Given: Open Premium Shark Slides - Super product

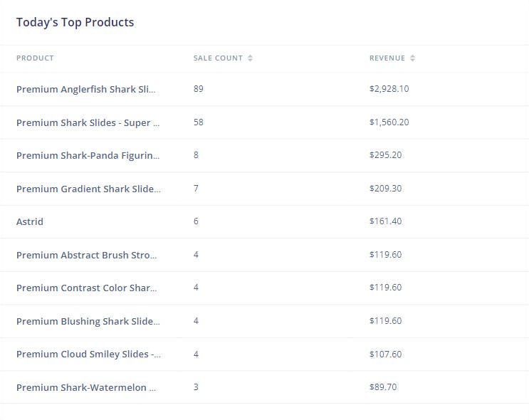Looking at the screenshot, I should 88,122.
